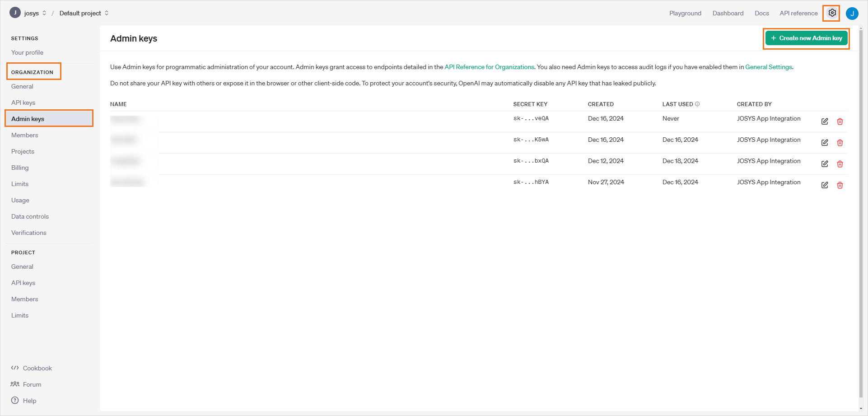The image size is (868, 416).
Task: Open API Reference for Organizations link
Action: (489, 67)
